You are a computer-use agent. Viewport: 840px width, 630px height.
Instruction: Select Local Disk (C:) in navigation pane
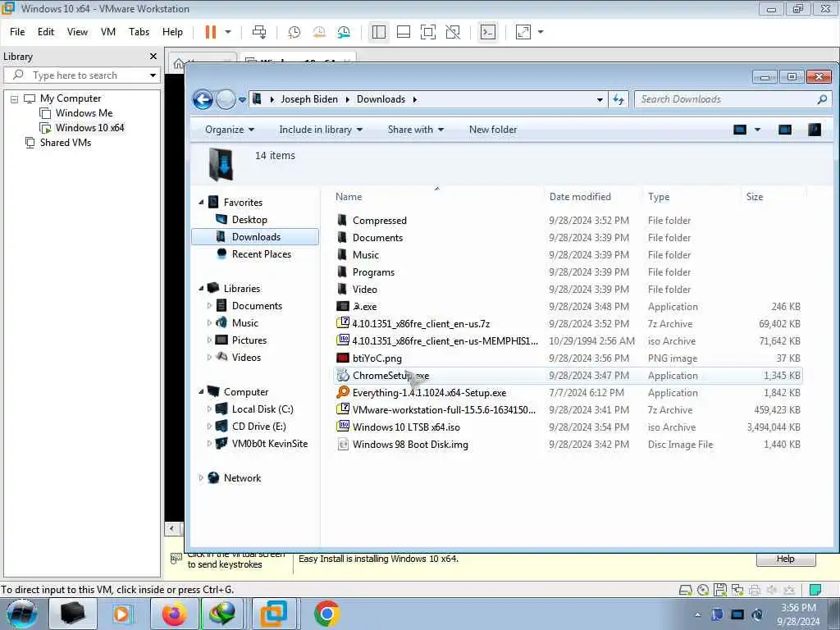click(262, 409)
